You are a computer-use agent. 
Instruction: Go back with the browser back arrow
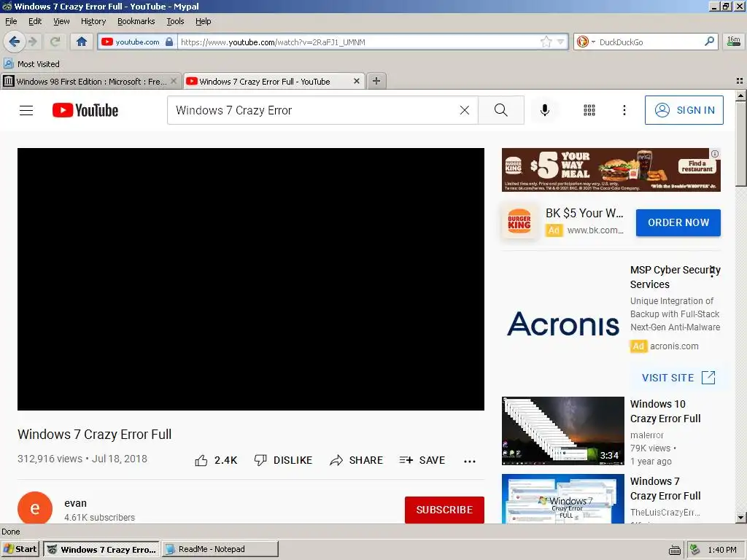(x=15, y=42)
